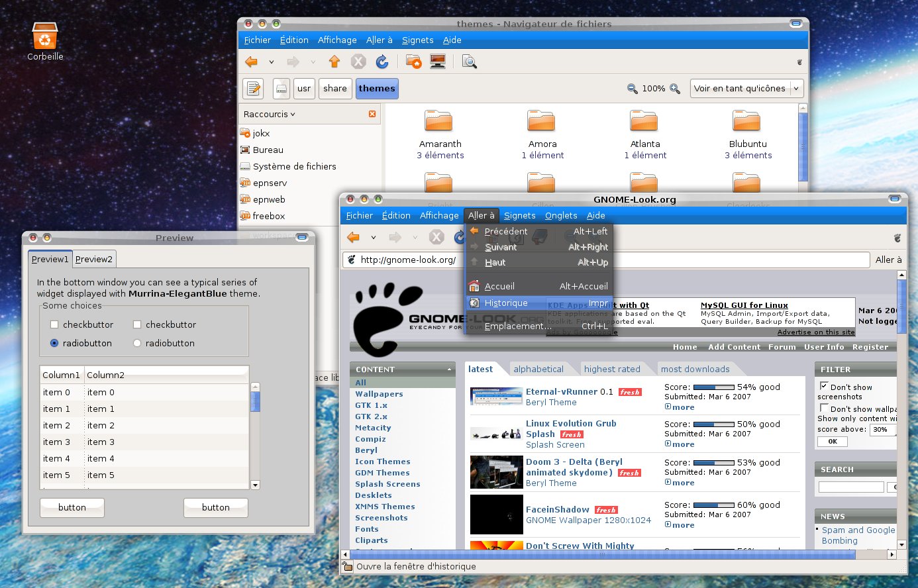Select the first radiobutton in Preview window
Image resolution: width=918 pixels, height=588 pixels.
54,344
